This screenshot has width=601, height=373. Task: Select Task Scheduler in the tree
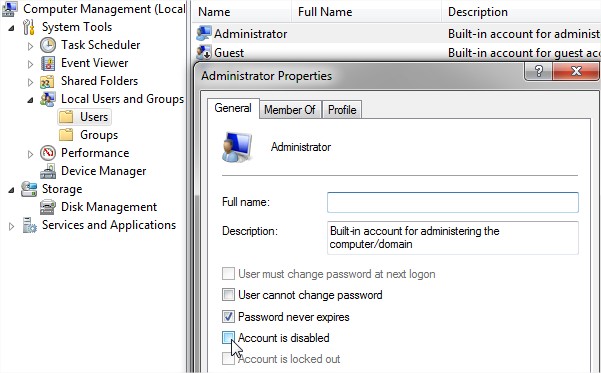tap(100, 45)
